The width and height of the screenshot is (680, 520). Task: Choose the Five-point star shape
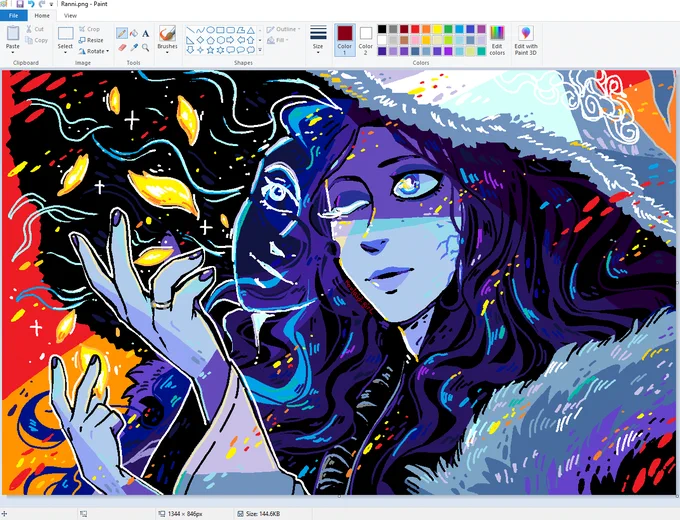[x=210, y=50]
